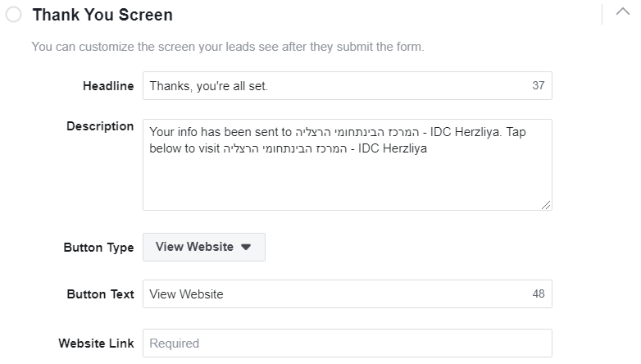Collapse the Thank You Screen section chevron
The height and width of the screenshot is (364, 641).
point(624,13)
